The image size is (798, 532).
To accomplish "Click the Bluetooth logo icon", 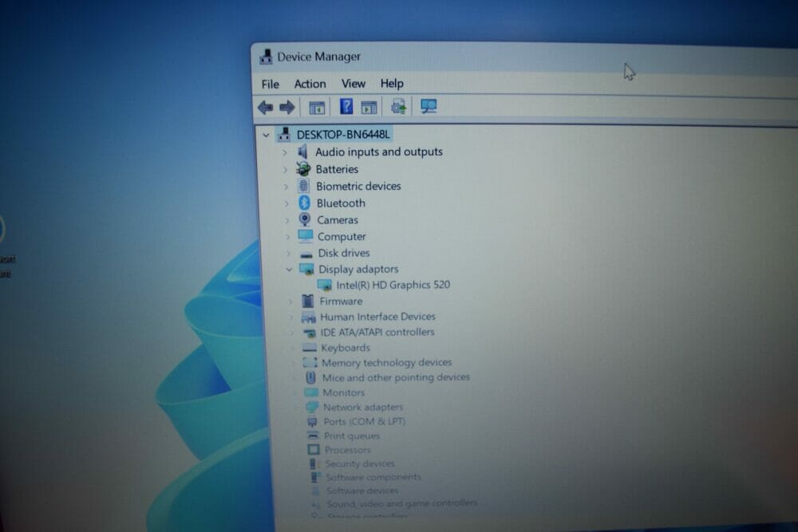I will (304, 203).
